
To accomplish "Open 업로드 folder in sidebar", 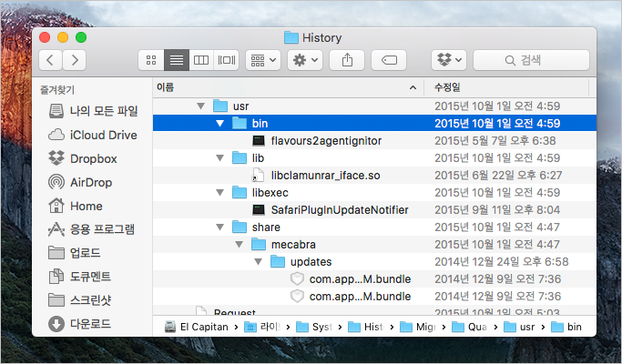I will (x=74, y=253).
